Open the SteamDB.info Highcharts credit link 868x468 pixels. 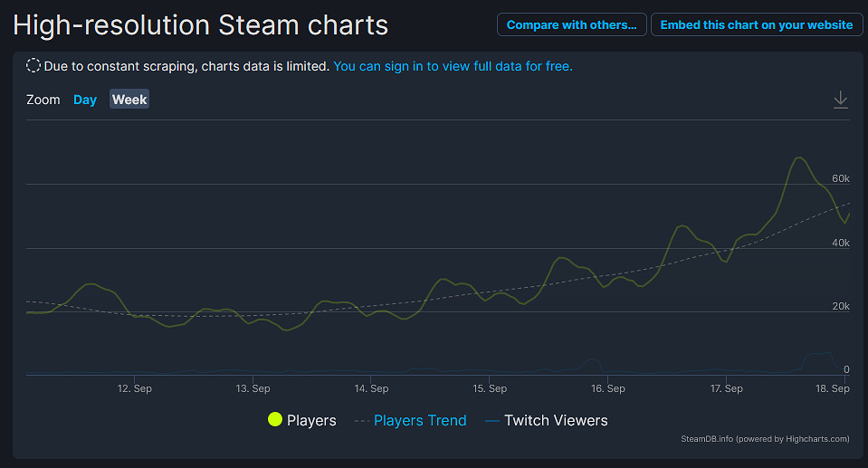pos(765,439)
